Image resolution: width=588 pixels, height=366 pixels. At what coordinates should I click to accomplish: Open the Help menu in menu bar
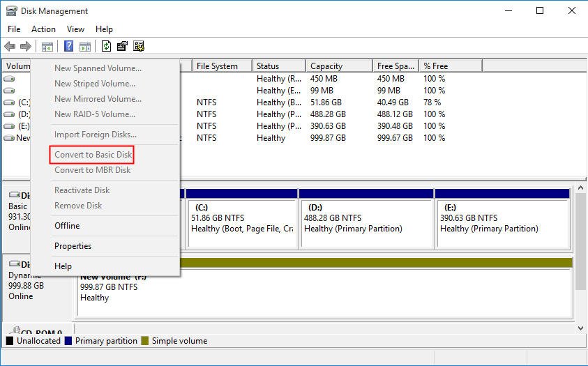click(x=104, y=29)
